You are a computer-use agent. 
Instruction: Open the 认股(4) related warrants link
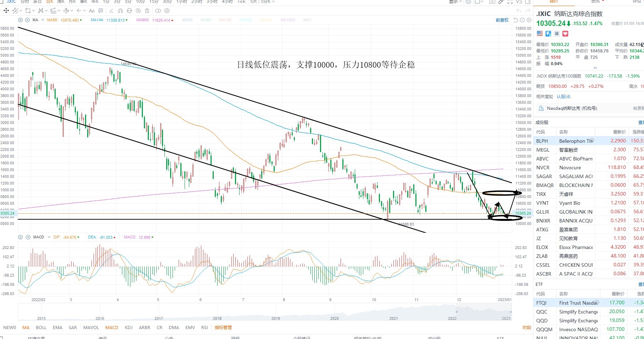click(564, 96)
